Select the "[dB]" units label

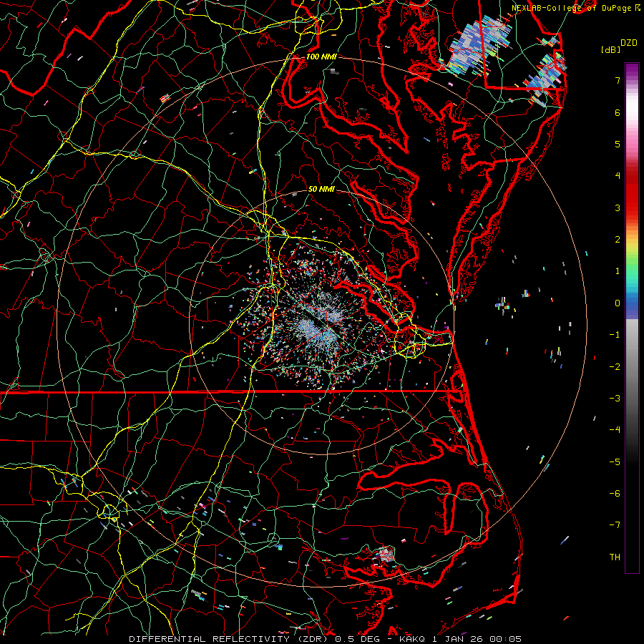[611, 49]
